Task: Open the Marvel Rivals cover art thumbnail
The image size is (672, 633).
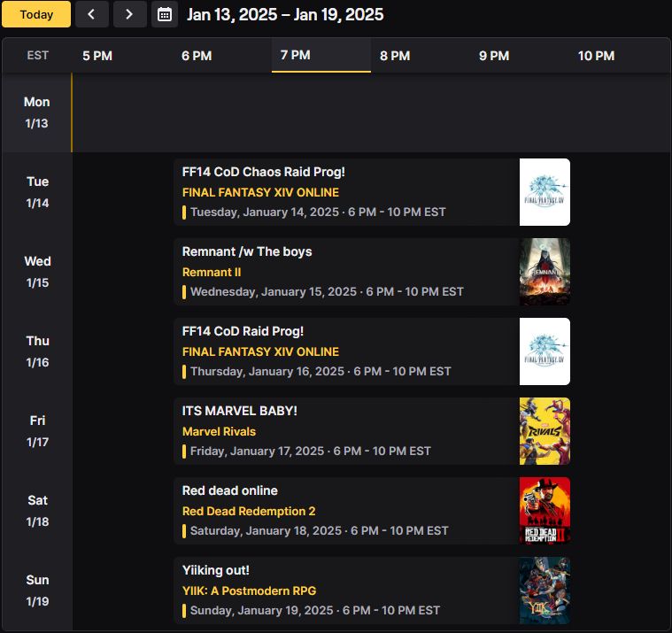Action: 545,431
